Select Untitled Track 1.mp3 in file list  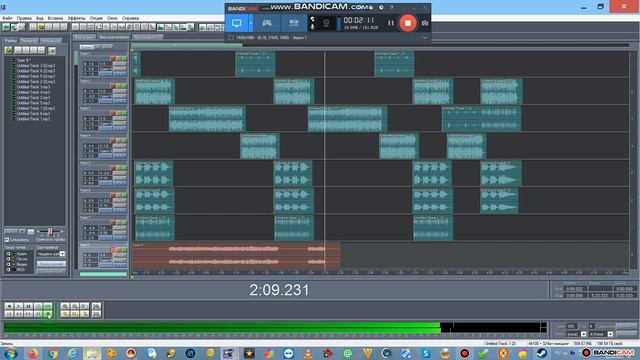point(33,119)
